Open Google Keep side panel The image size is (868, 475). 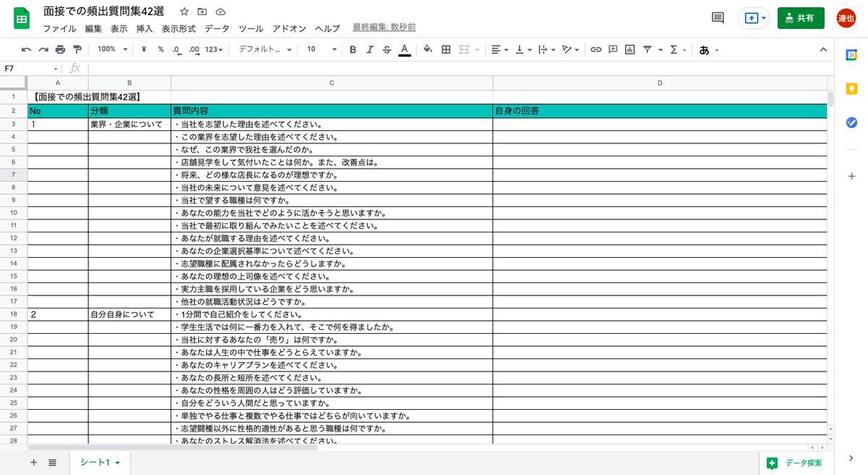pyautogui.click(x=851, y=89)
